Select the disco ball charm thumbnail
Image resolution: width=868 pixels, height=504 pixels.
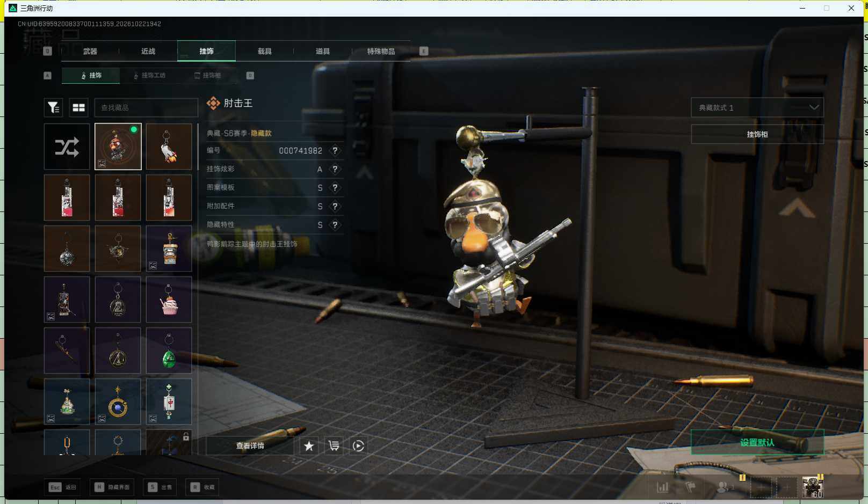[x=67, y=249]
